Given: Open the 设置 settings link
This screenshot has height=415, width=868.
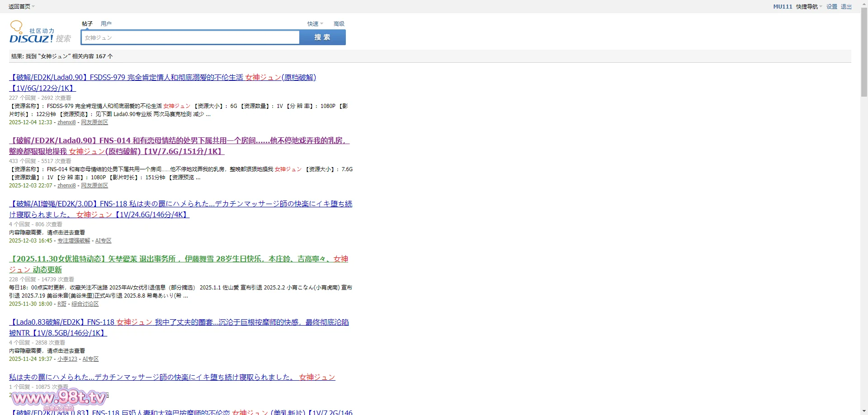Looking at the screenshot, I should [831, 6].
